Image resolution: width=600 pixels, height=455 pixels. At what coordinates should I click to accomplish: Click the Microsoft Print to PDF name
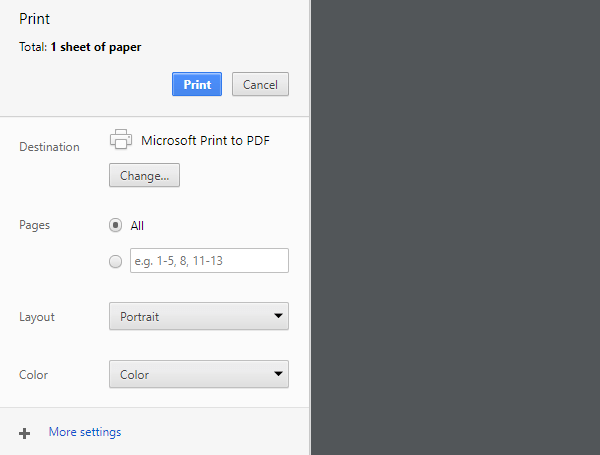(x=205, y=140)
